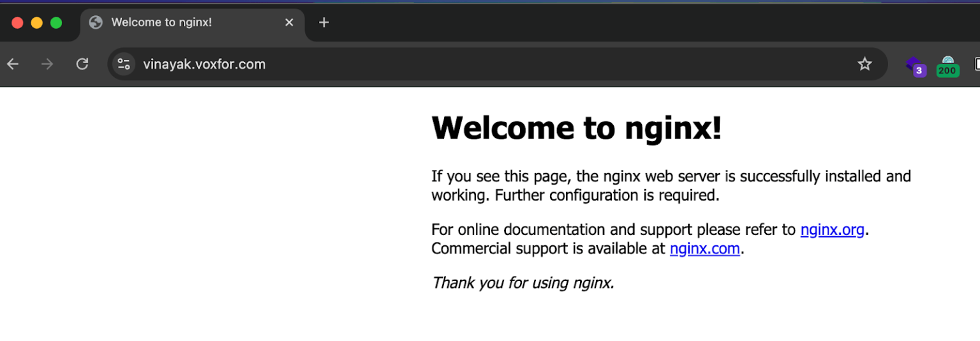Click the partially visible icon after the 200 extension

(977, 64)
